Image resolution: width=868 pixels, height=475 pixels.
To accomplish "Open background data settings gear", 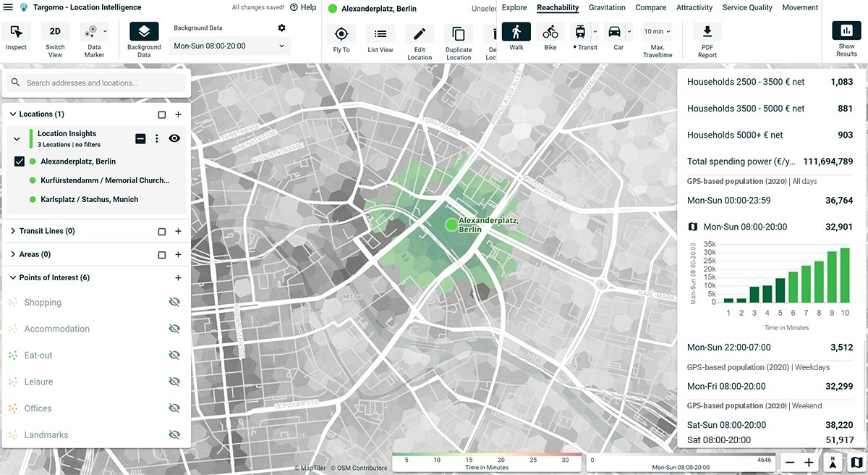I will pyautogui.click(x=281, y=28).
